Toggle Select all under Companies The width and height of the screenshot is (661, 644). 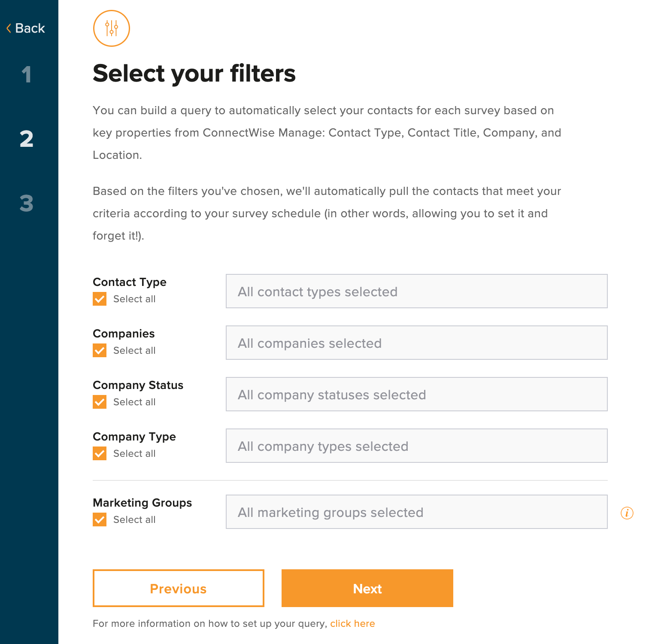[100, 350]
